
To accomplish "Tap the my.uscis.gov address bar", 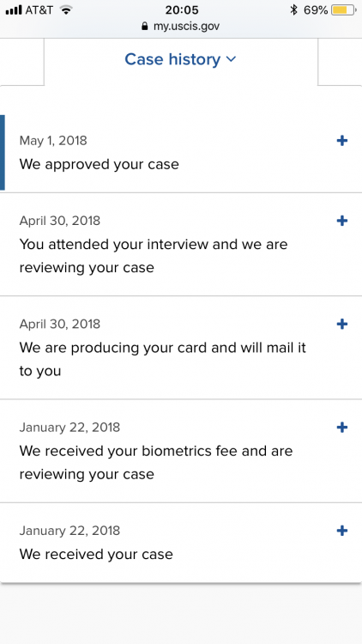I will coord(181,27).
